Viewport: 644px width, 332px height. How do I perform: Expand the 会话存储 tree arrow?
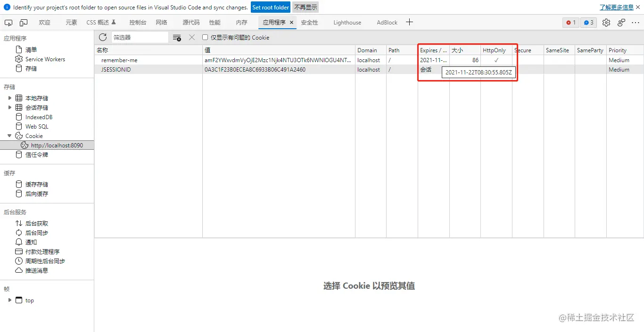[x=9, y=107]
